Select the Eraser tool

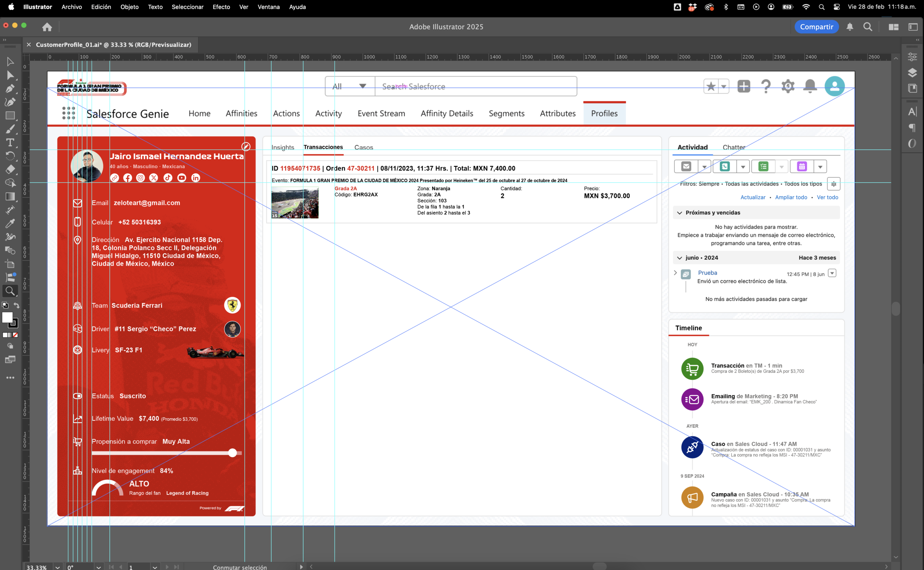[10, 169]
